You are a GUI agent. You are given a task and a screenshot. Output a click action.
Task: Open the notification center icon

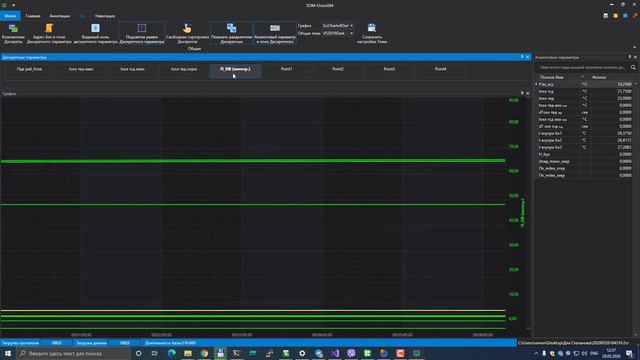point(629,353)
